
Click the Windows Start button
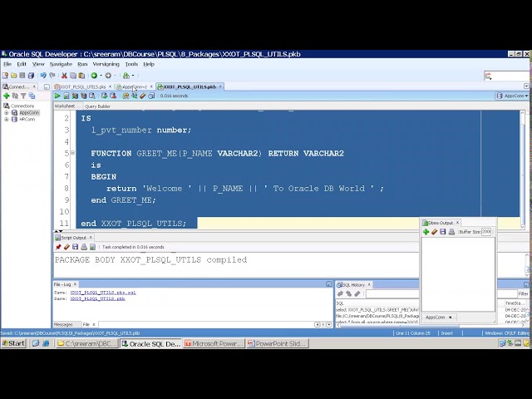tap(13, 343)
